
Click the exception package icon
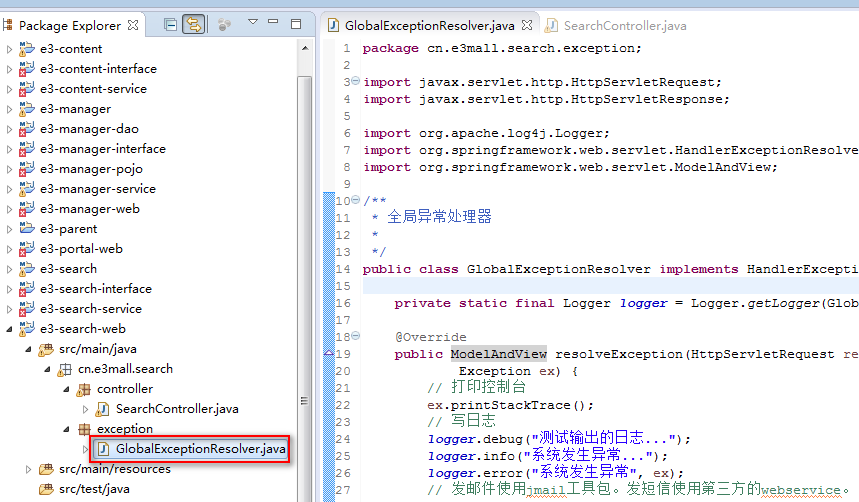pos(84,429)
